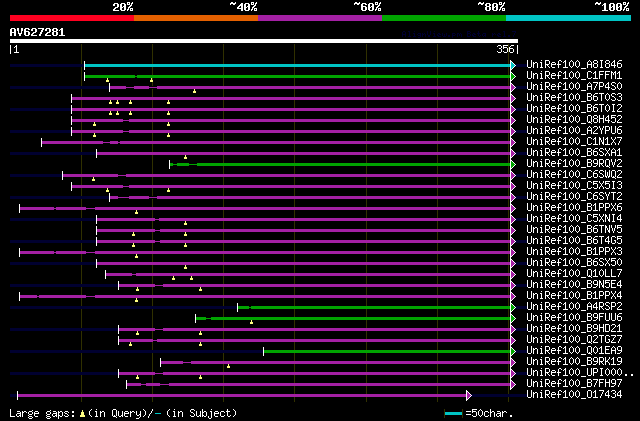Select the UniRef100_B6T0S3 entry

[574, 97]
